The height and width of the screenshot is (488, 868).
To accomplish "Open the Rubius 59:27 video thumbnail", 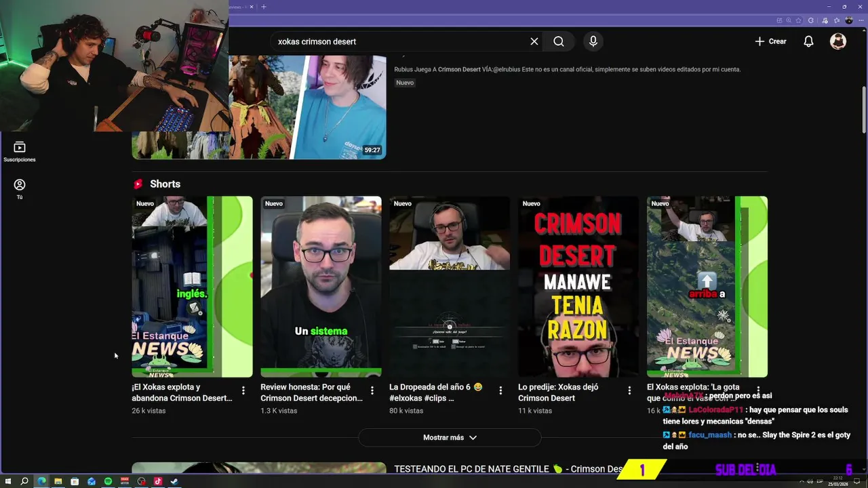I will 259,107.
